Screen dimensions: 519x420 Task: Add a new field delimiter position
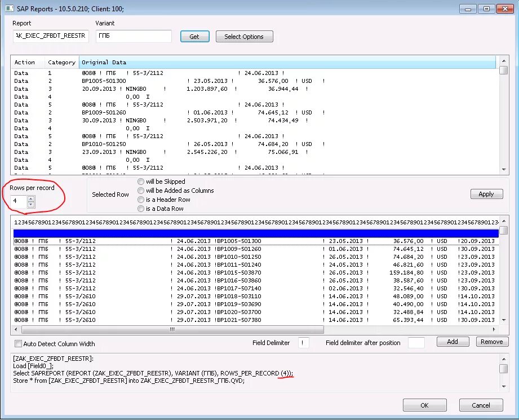(453, 342)
